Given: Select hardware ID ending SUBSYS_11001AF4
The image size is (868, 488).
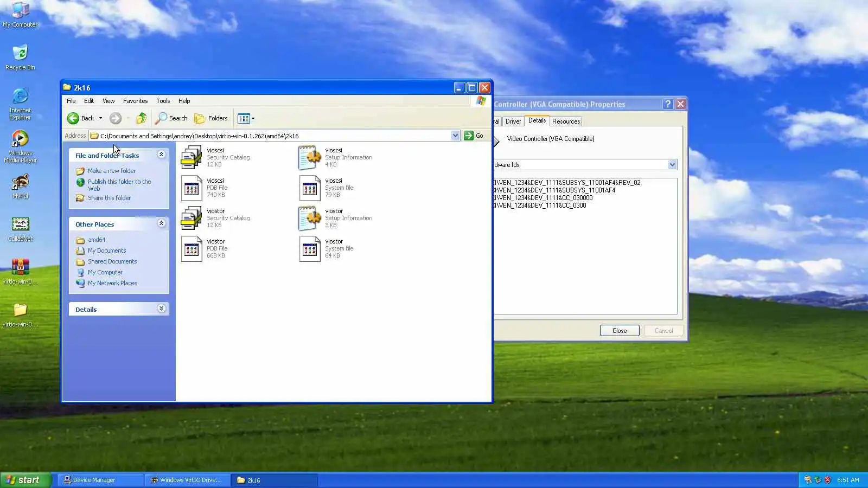Looking at the screenshot, I should click(x=554, y=190).
